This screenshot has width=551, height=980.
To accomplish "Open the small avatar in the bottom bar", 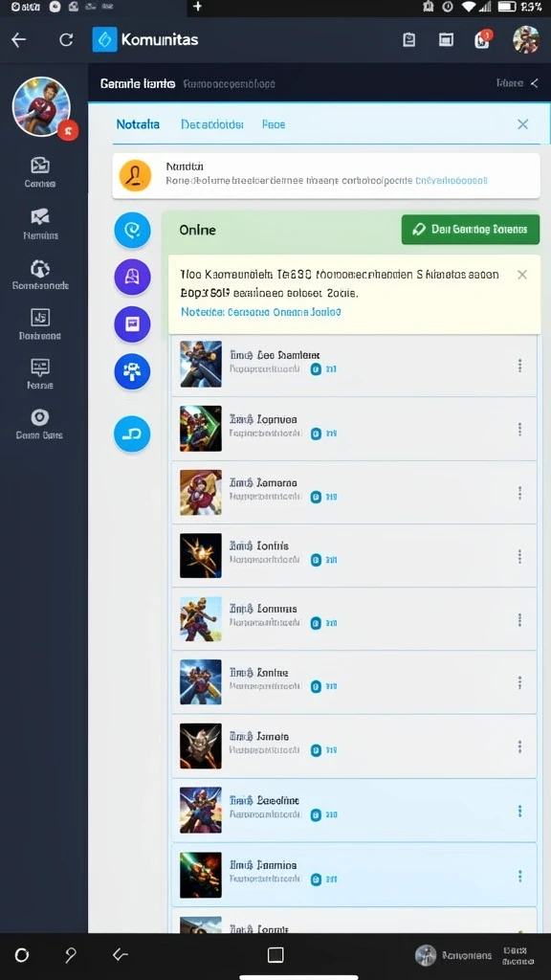I will (x=426, y=955).
